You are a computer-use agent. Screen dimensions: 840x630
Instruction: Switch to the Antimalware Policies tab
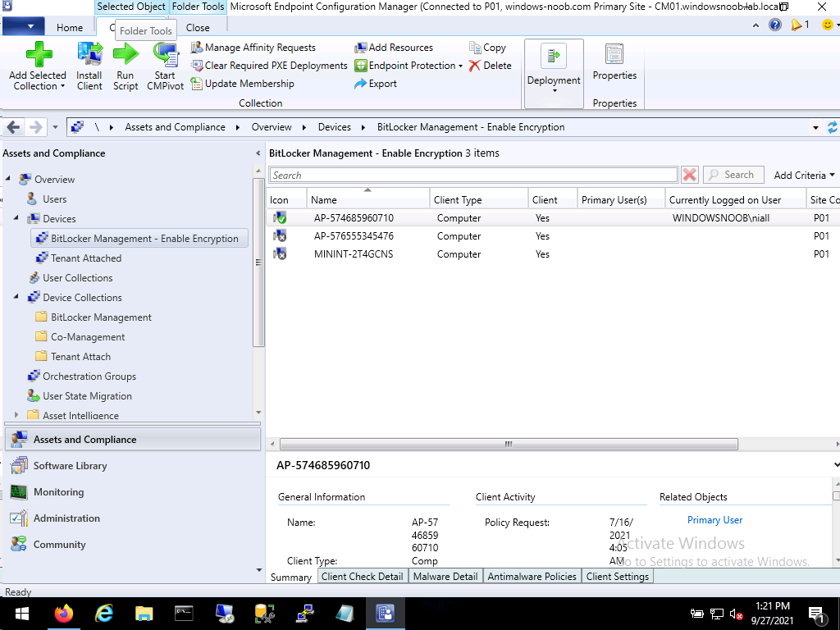tap(532, 577)
